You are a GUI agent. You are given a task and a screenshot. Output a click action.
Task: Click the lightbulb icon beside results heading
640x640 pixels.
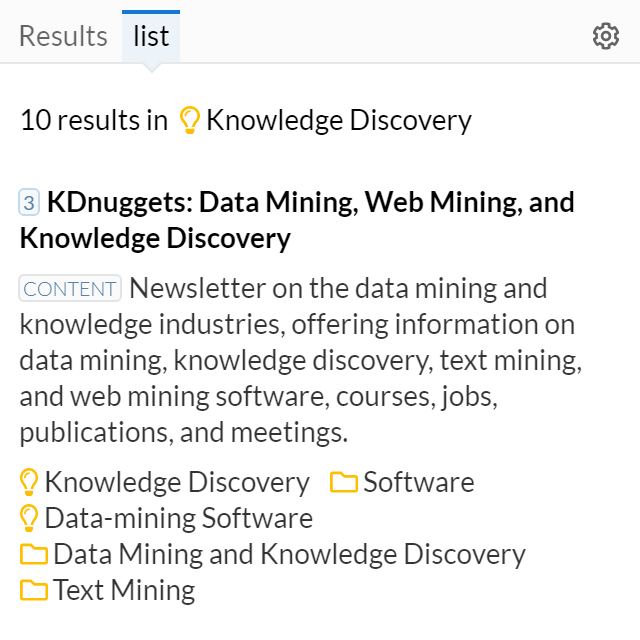(x=190, y=120)
